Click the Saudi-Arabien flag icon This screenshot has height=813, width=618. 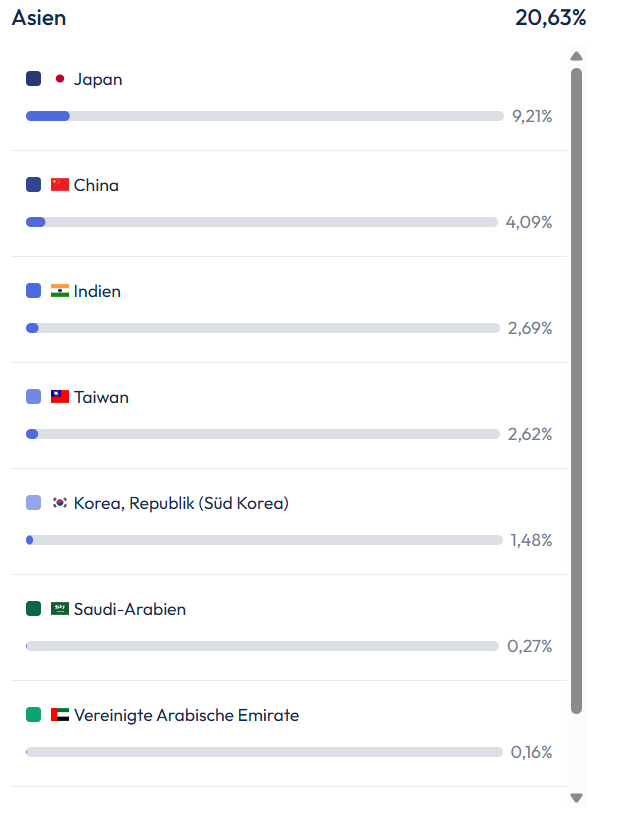click(x=60, y=609)
